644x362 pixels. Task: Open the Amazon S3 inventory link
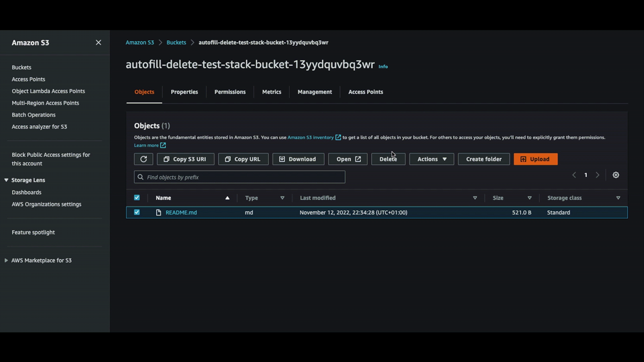pyautogui.click(x=310, y=137)
